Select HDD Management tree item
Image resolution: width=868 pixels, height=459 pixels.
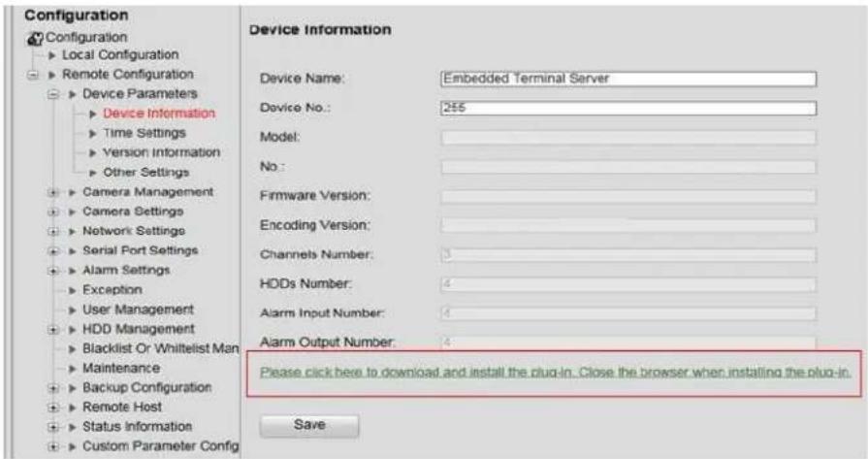(x=139, y=329)
